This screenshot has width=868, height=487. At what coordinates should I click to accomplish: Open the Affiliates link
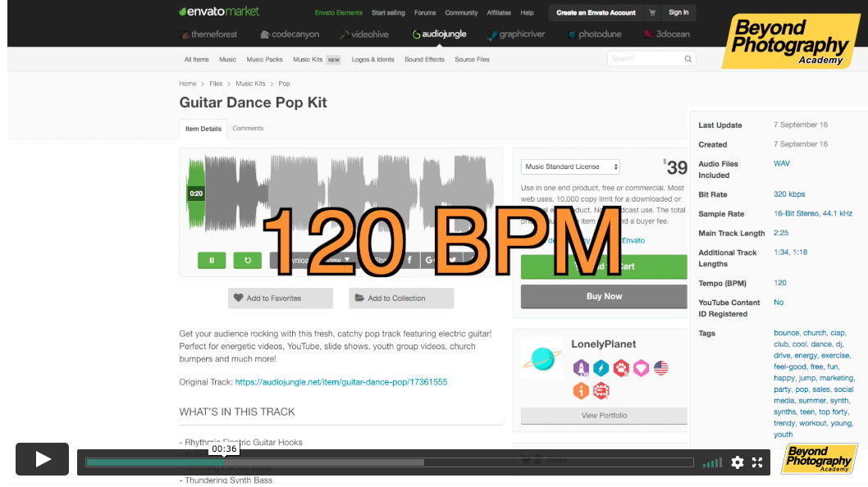(499, 13)
